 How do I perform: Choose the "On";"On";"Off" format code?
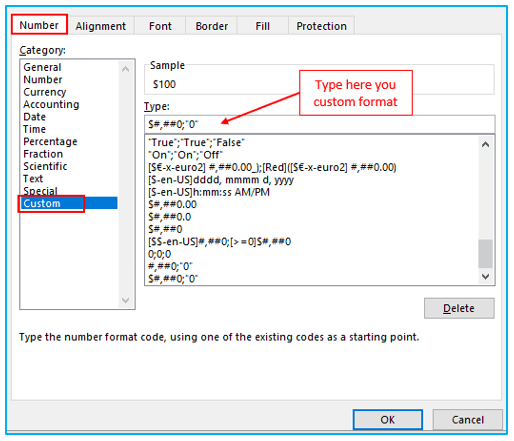(185, 155)
